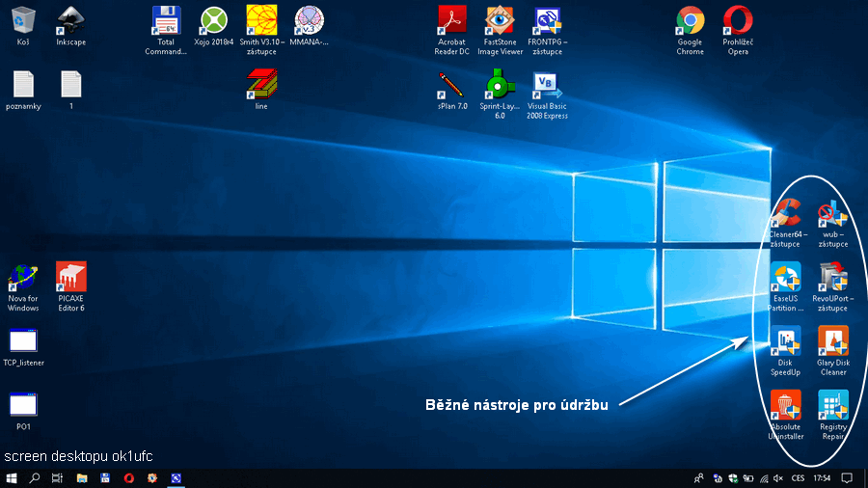Viewport: 868px width, 488px height.
Task: Open the Glary Disk Cleaner shortcut
Action: 833,341
